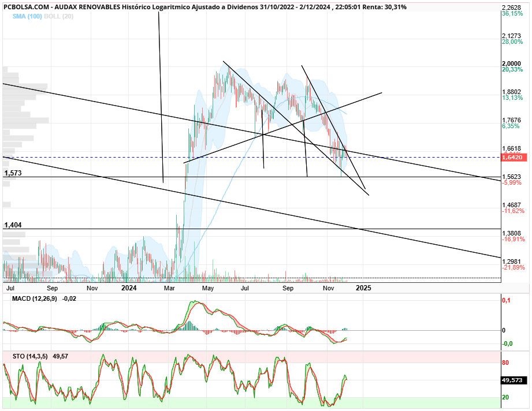This screenshot has width=532, height=411.
Task: Click the -5,99% axis percentage
Action: coord(512,183)
